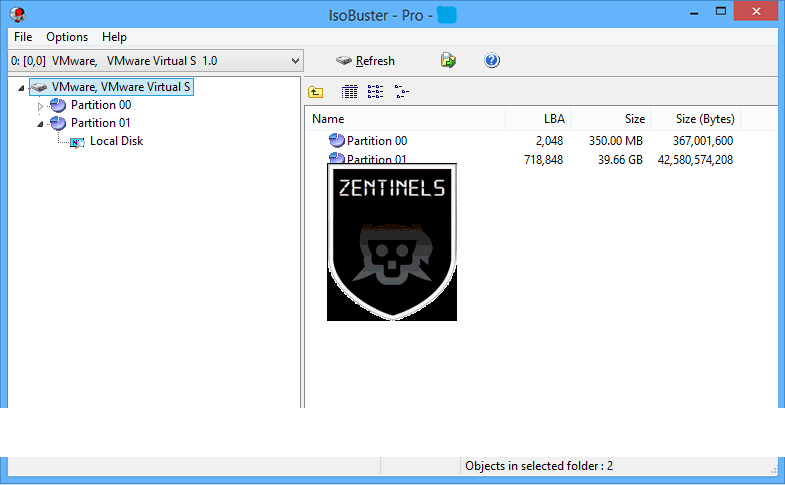This screenshot has width=785, height=485.
Task: Close the IsoBuster window
Action: pos(756,11)
